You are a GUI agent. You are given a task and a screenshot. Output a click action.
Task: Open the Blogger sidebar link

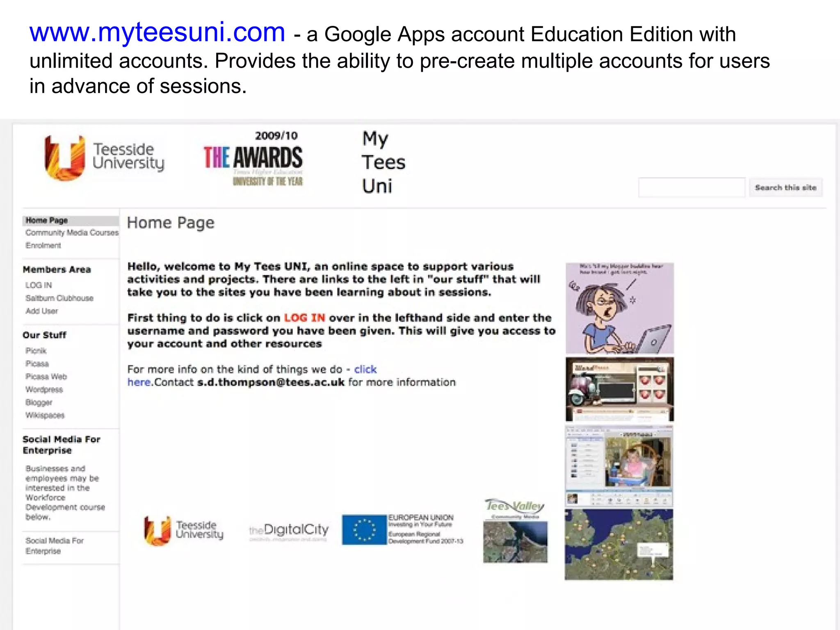click(x=39, y=402)
